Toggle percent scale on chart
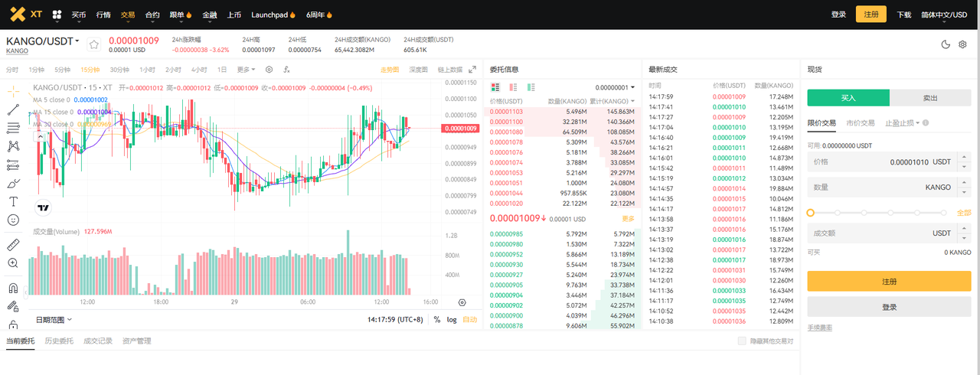Screen dimensions: 980x375 (x=437, y=319)
